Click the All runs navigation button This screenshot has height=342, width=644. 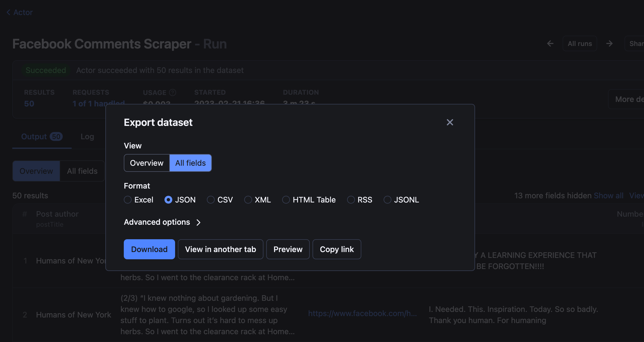pos(580,43)
